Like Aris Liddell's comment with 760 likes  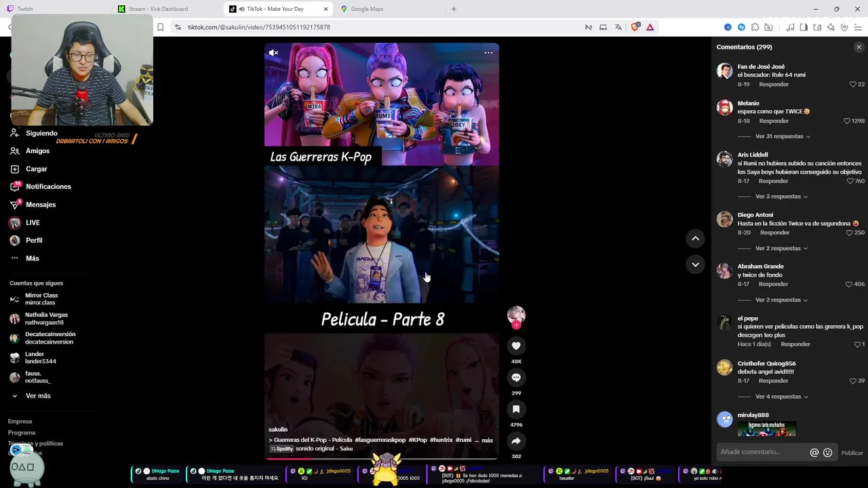click(850, 181)
